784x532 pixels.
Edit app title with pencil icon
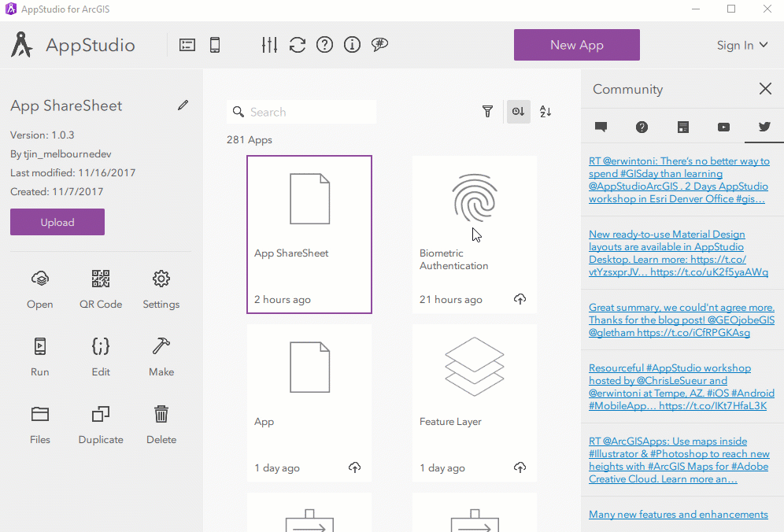click(183, 105)
